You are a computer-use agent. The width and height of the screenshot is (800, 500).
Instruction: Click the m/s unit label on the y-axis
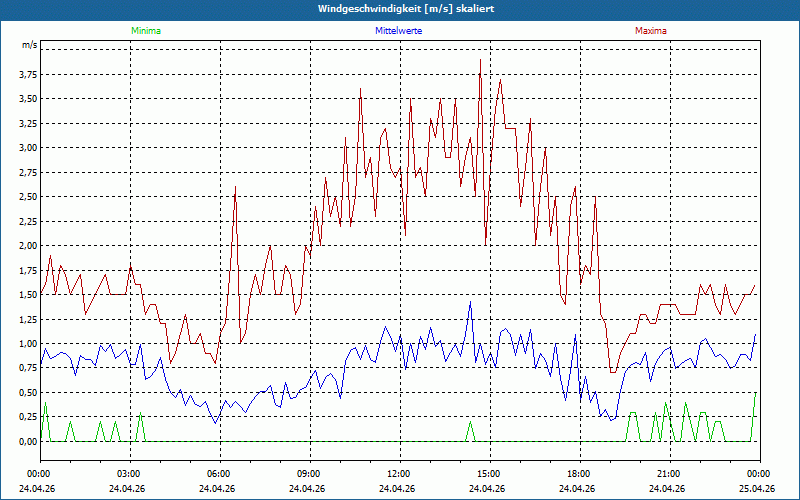click(x=29, y=46)
